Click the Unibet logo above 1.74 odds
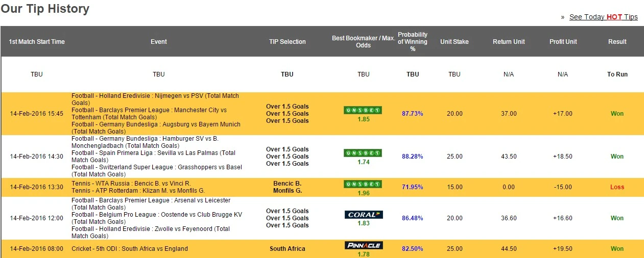Image resolution: width=644 pixels, height=258 pixels. tap(363, 153)
